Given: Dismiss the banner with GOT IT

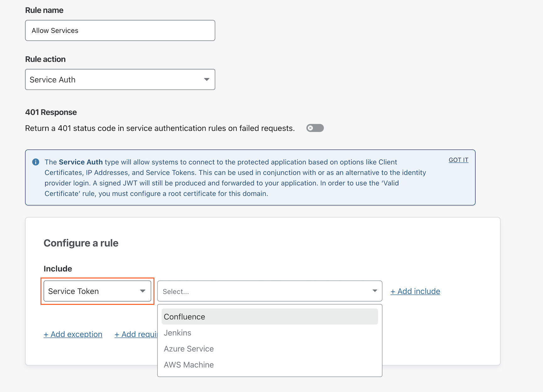Looking at the screenshot, I should pyautogui.click(x=458, y=160).
